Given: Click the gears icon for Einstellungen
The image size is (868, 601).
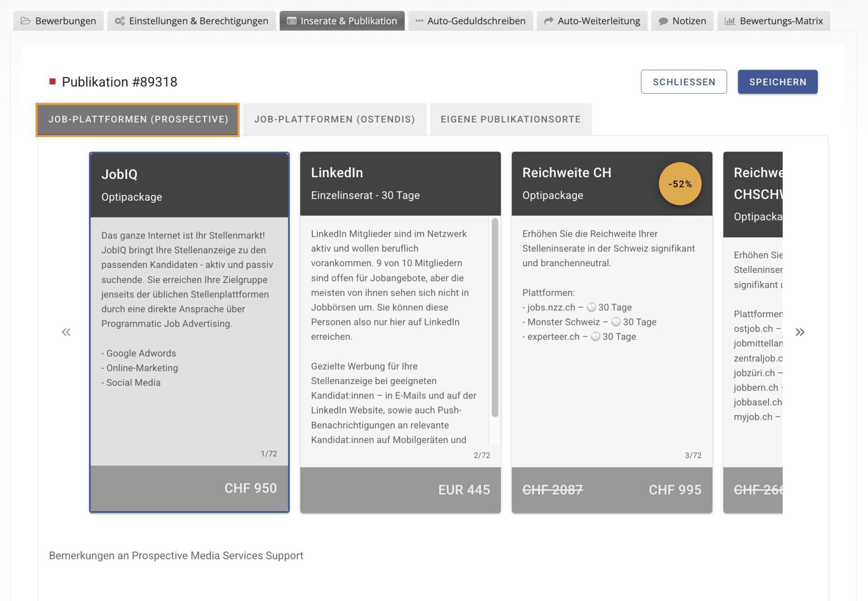Looking at the screenshot, I should (119, 21).
